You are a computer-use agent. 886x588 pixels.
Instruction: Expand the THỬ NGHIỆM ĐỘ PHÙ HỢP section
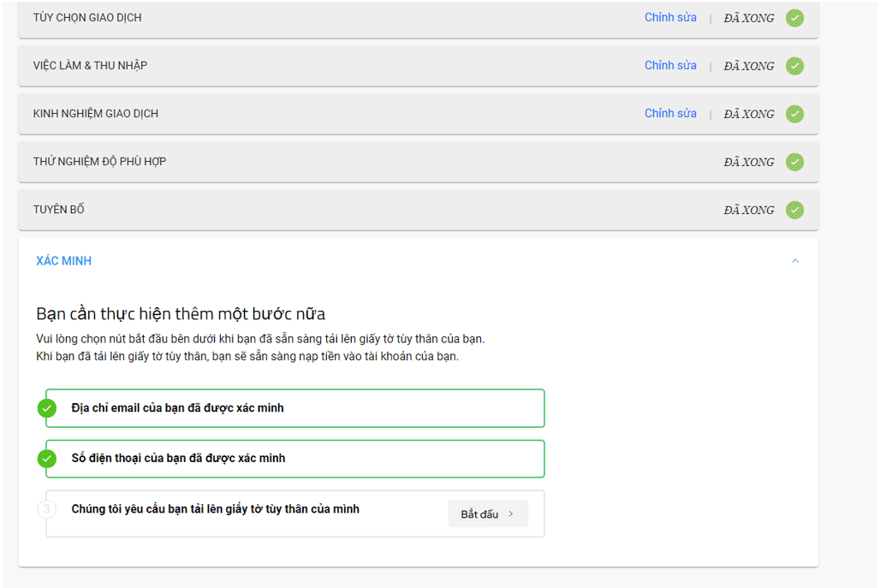[x=418, y=162]
